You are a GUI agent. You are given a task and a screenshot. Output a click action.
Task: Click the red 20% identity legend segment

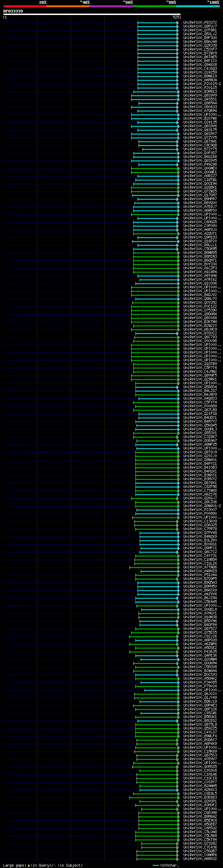[25, 6]
